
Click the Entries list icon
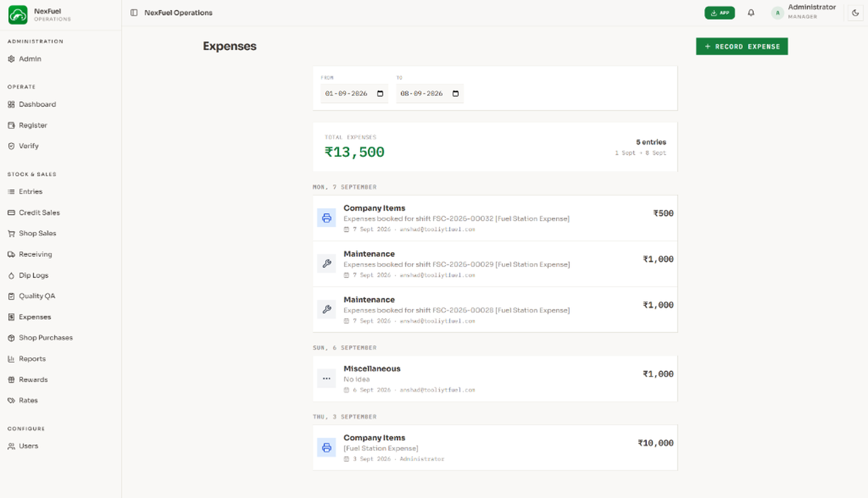(x=11, y=192)
